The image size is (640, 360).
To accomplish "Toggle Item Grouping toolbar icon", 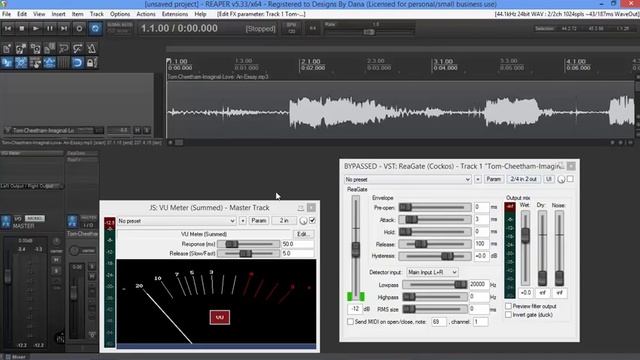I will (21, 63).
